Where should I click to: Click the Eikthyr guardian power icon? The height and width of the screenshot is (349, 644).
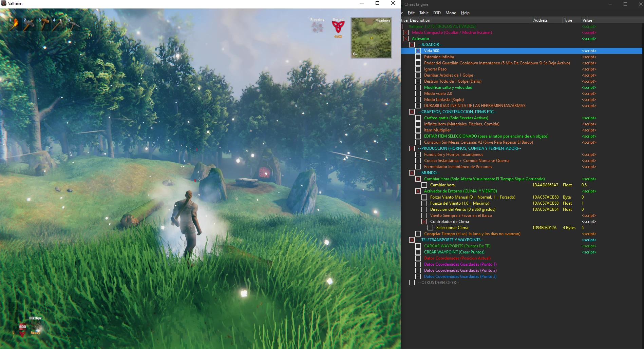click(x=35, y=325)
